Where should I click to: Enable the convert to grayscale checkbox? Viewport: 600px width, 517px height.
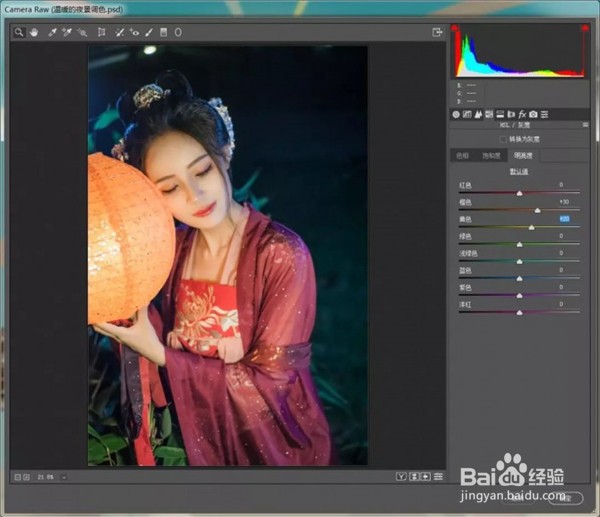click(x=503, y=139)
